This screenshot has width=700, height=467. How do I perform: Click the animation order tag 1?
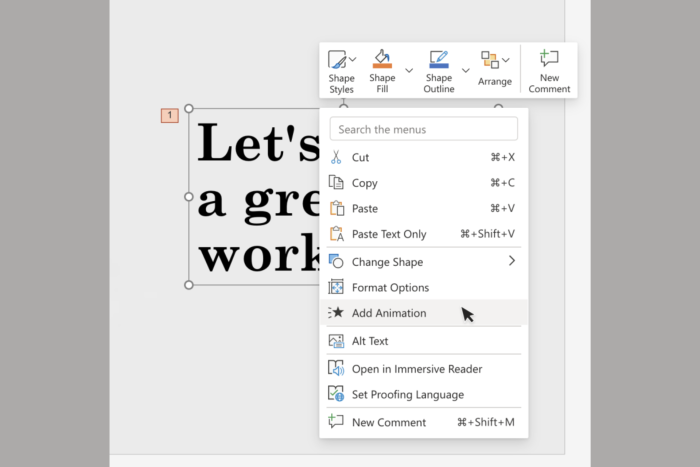pyautogui.click(x=170, y=115)
